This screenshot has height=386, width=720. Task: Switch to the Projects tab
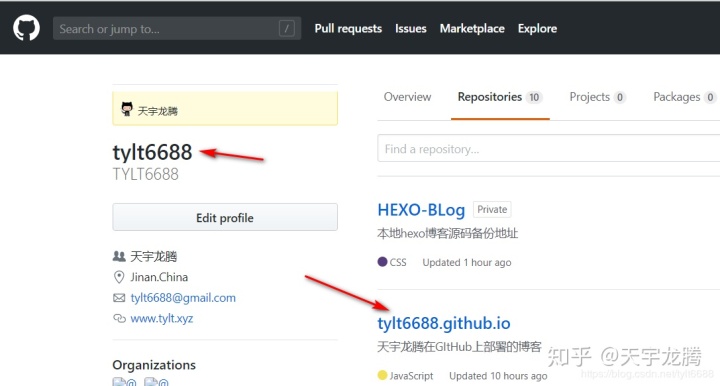597,97
